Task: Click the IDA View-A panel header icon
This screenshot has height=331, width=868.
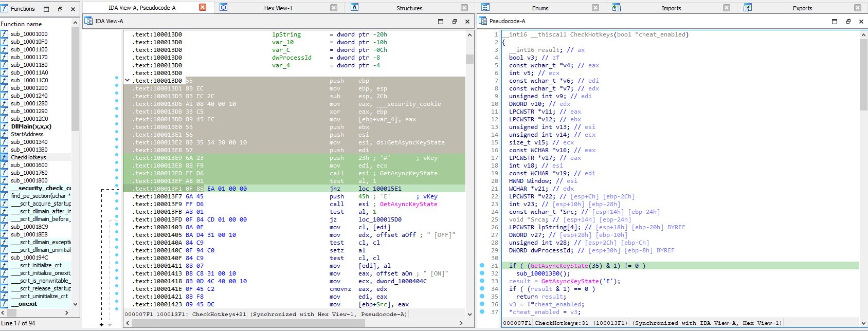Action: 88,21
